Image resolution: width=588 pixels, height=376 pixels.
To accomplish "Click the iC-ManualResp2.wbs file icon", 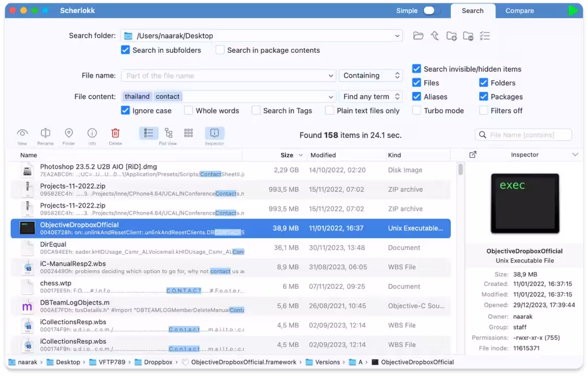I will tap(27, 267).
